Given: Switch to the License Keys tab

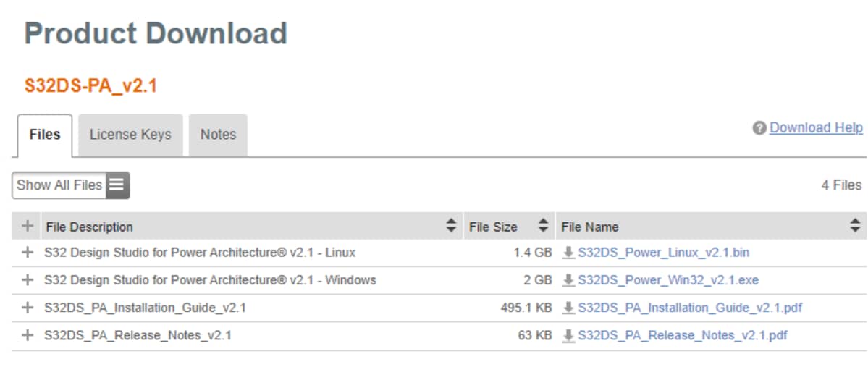Looking at the screenshot, I should [130, 135].
